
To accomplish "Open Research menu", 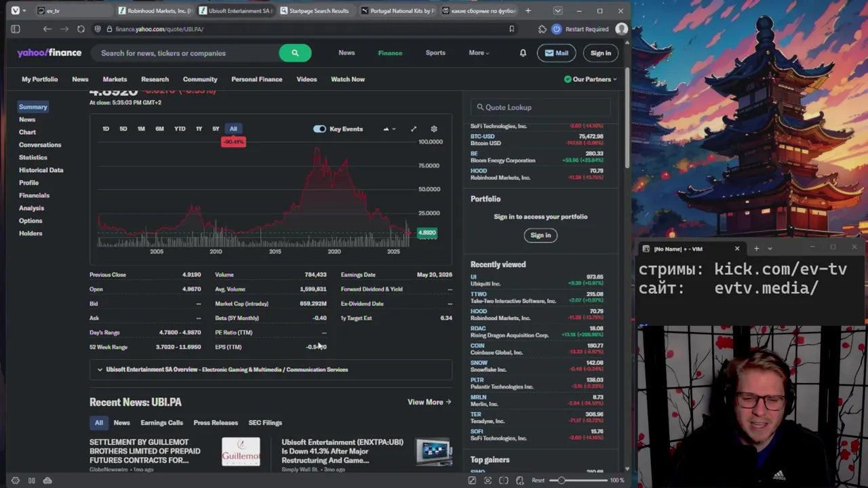I will click(x=155, y=79).
